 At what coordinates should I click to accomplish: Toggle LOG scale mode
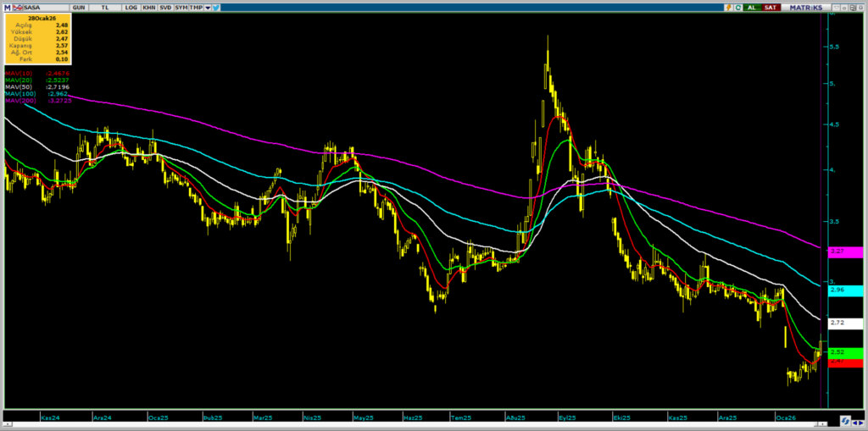pos(131,7)
